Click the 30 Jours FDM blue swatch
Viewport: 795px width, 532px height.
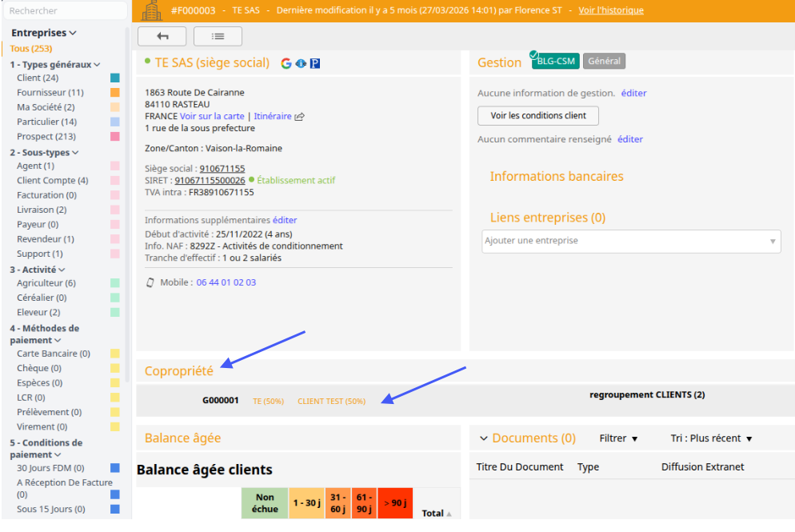pyautogui.click(x=115, y=467)
